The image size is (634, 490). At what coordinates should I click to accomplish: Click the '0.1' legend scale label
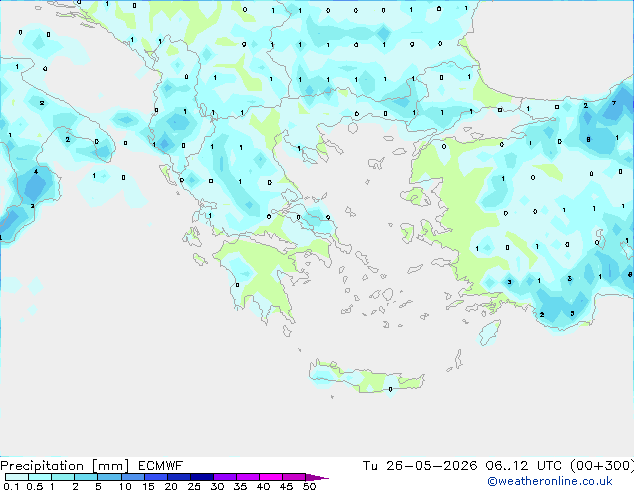tap(11, 486)
